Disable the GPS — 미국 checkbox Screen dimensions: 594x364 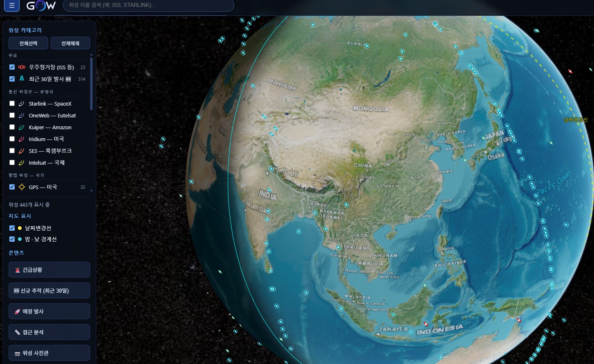(12, 187)
